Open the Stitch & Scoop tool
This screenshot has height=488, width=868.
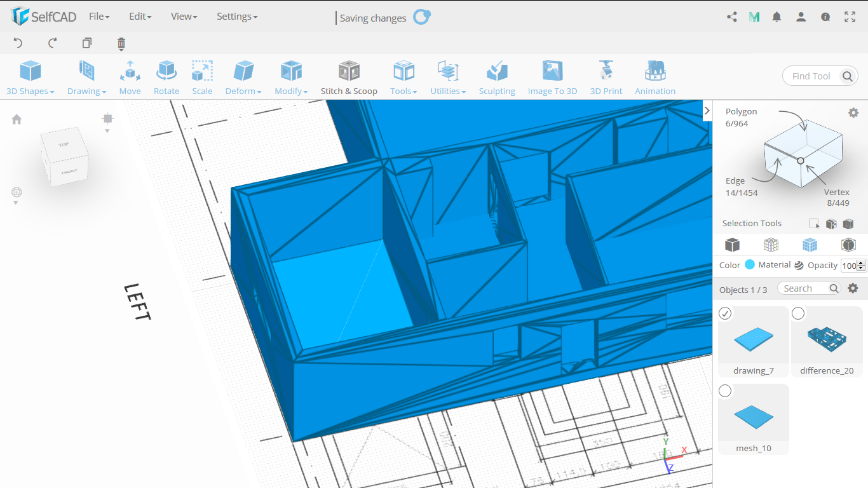pyautogui.click(x=349, y=78)
